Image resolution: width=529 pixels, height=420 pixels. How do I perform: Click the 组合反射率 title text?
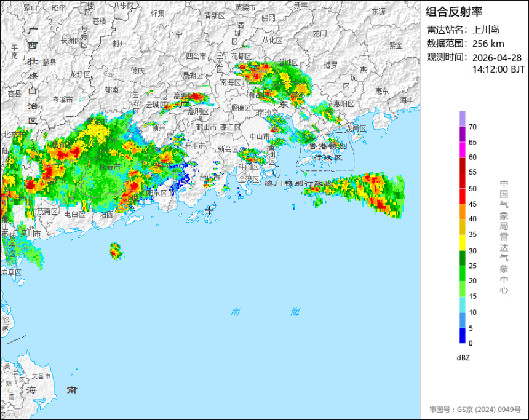tap(454, 12)
